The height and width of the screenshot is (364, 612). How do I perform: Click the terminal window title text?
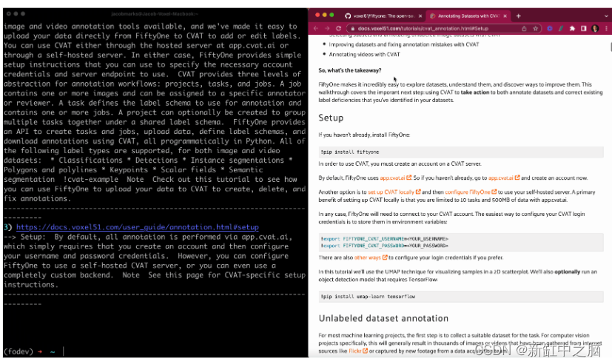[155, 13]
